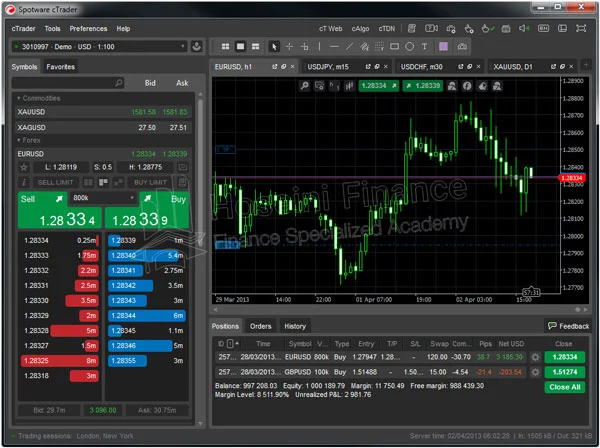Pick the horizontal line drawing tool
Viewport: 600px width, 448px height.
334,47
